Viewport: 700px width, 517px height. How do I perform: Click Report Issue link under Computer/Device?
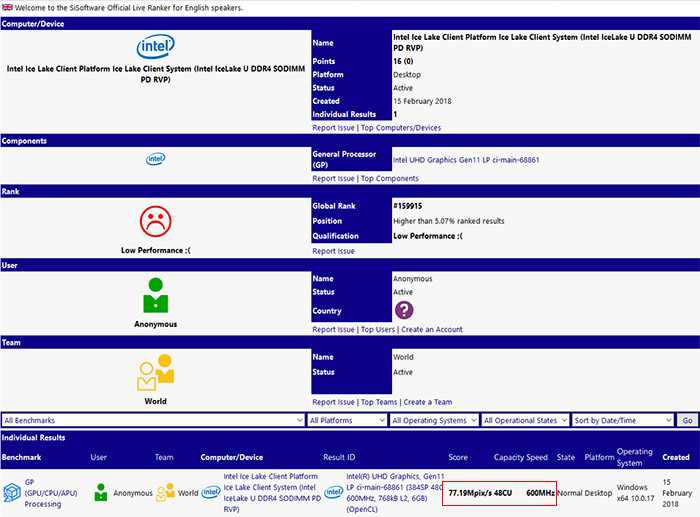pyautogui.click(x=333, y=128)
